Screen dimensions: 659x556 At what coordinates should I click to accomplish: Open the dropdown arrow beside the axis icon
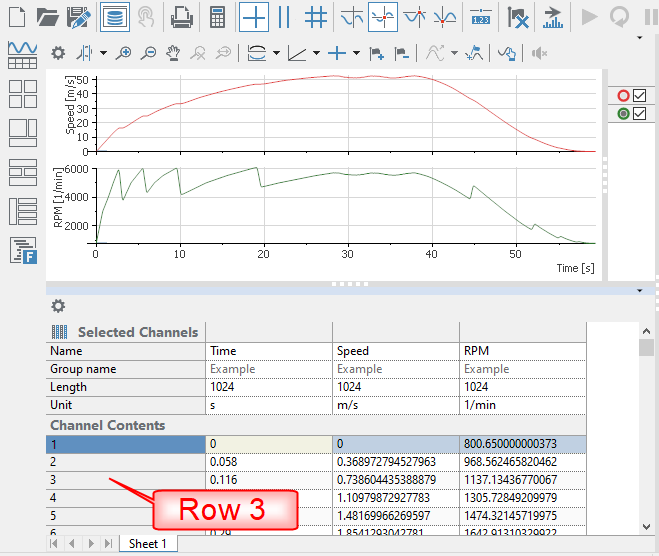pos(317,54)
